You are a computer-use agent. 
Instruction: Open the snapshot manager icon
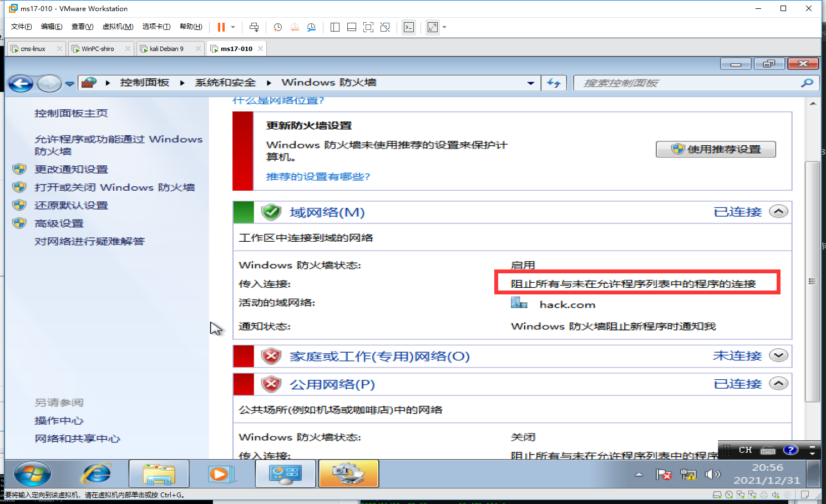pyautogui.click(x=311, y=27)
